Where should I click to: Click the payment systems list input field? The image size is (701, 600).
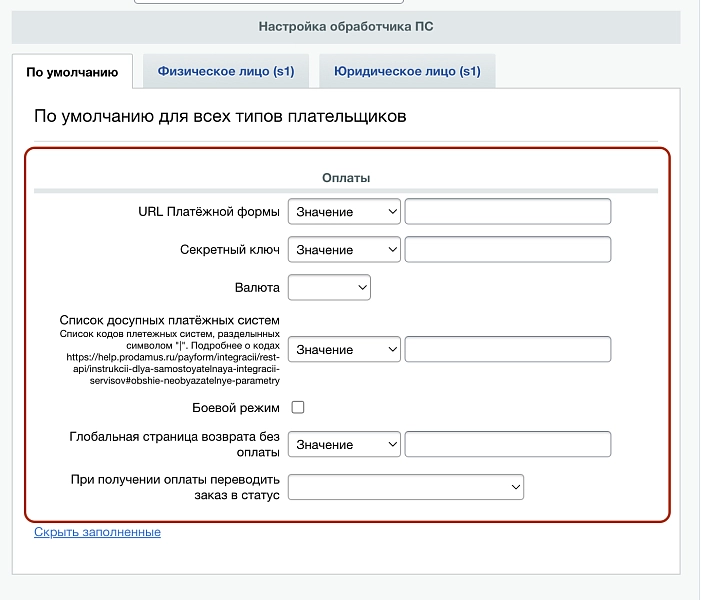point(508,349)
